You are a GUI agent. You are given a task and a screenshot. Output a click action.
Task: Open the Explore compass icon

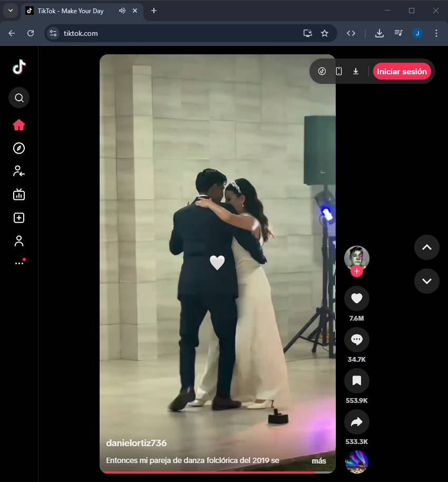coord(19,148)
